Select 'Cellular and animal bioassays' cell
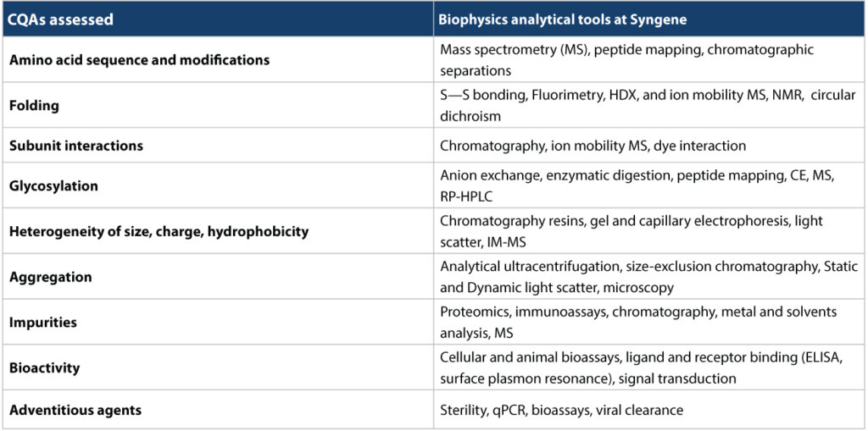Image resolution: width=868 pixels, height=431 pixels. tap(648, 367)
